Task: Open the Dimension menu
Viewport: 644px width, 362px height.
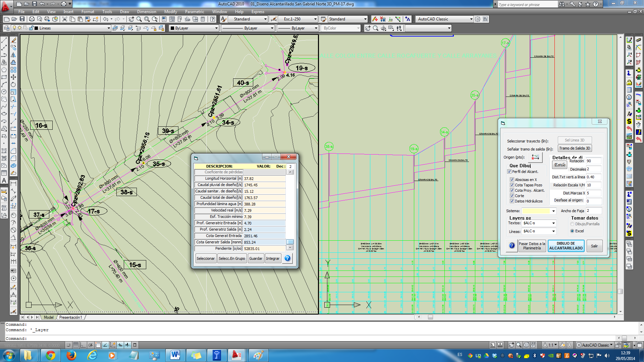Action: point(146,11)
